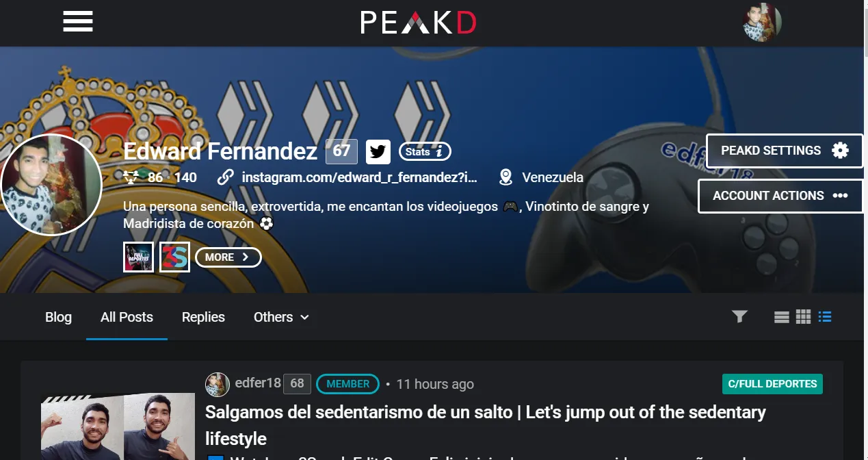Open PeakD Settings

785,151
